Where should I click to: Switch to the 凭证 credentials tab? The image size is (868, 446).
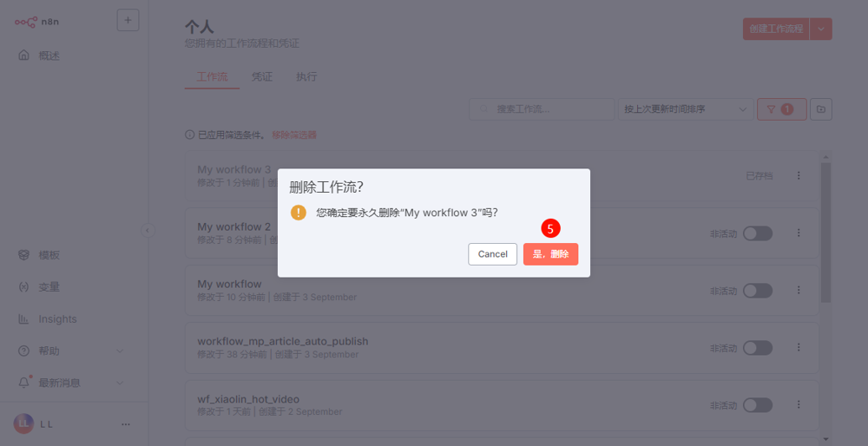click(x=262, y=76)
